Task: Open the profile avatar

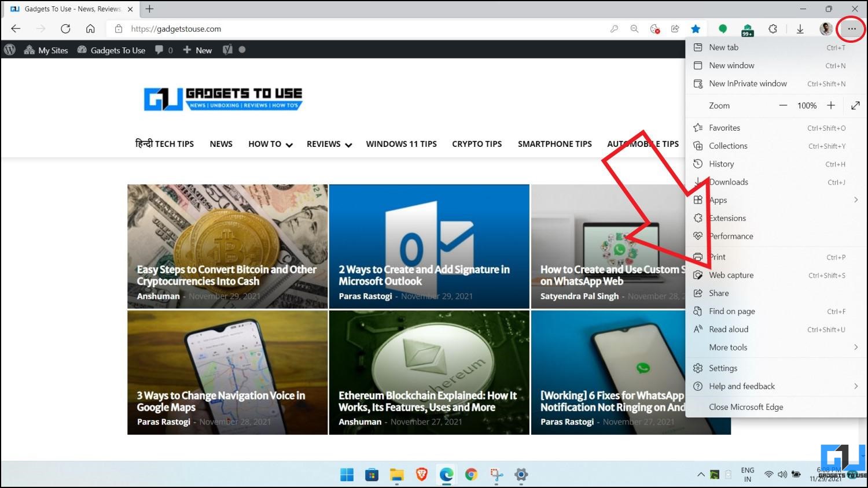Action: pos(826,29)
